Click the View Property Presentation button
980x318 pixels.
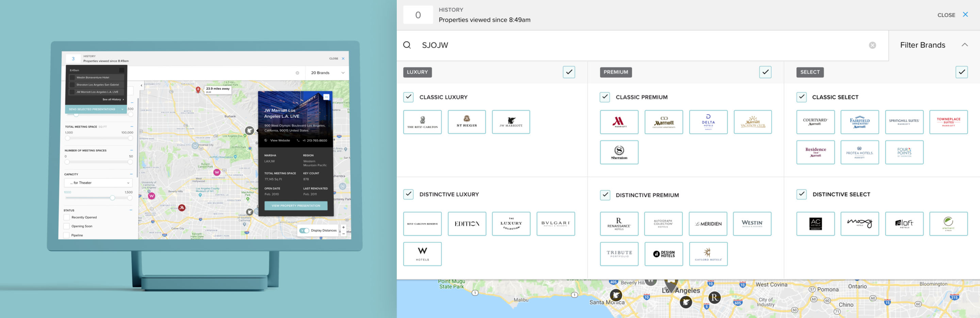(x=296, y=205)
